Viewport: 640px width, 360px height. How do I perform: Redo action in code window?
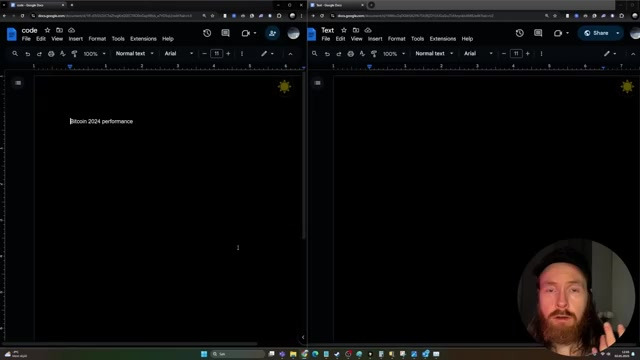tap(39, 53)
